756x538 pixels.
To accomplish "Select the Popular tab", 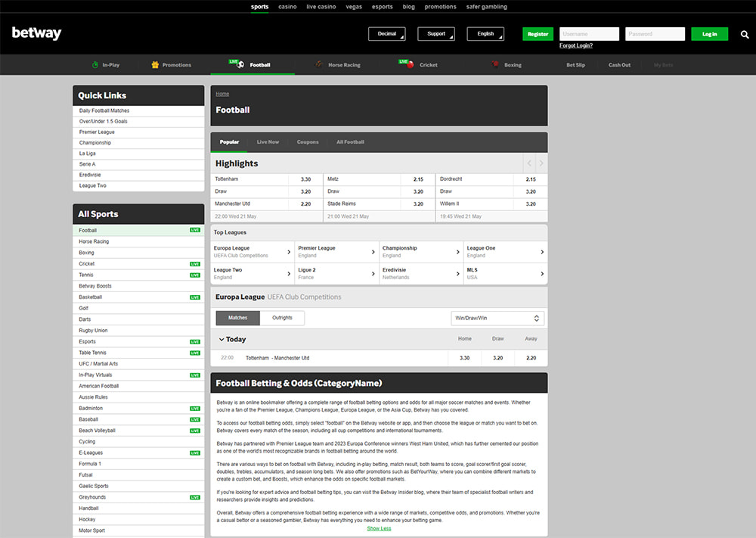I will tap(230, 141).
